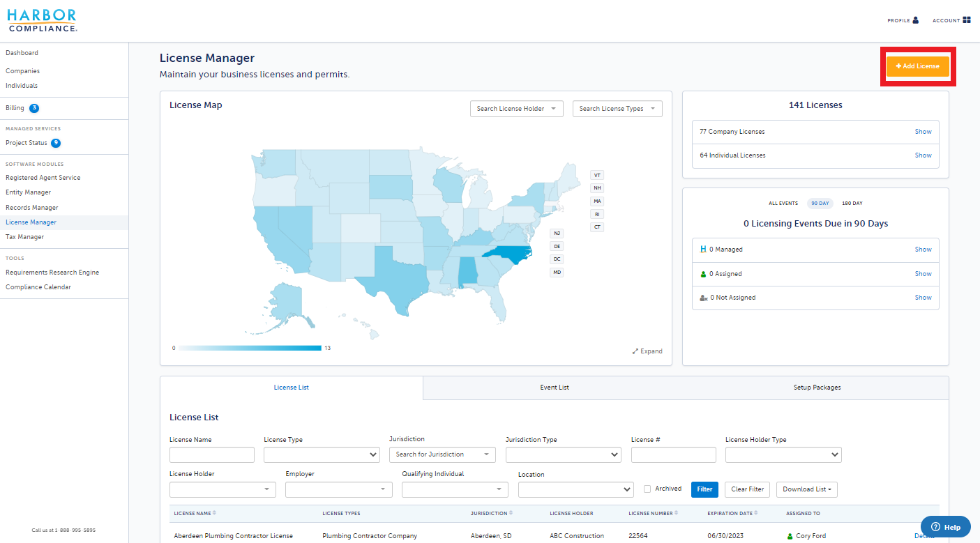Viewport: 980px width, 543px height.
Task: Click the NJ state label box
Action: click(557, 234)
